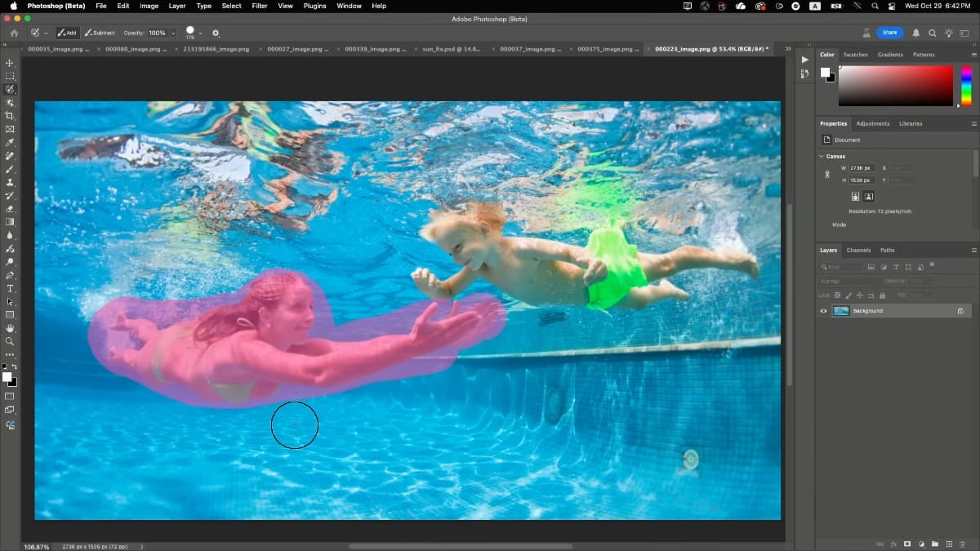Screen dimensions: 980x551
Task: Pick a color in the color field
Action: coord(896,86)
